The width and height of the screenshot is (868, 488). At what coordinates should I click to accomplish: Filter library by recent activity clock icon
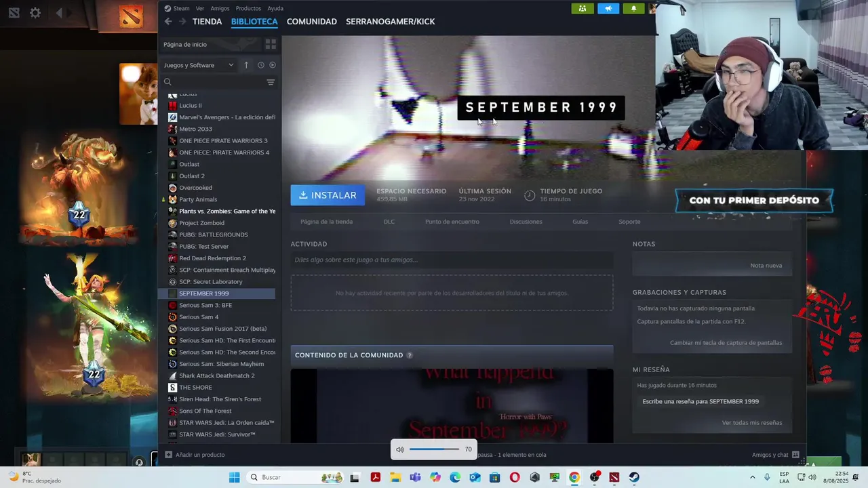261,65
